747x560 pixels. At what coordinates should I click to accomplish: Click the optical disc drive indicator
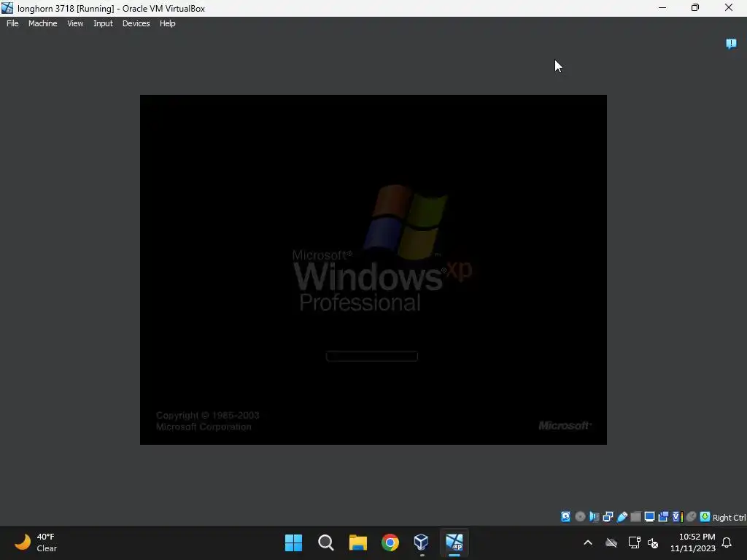580,517
